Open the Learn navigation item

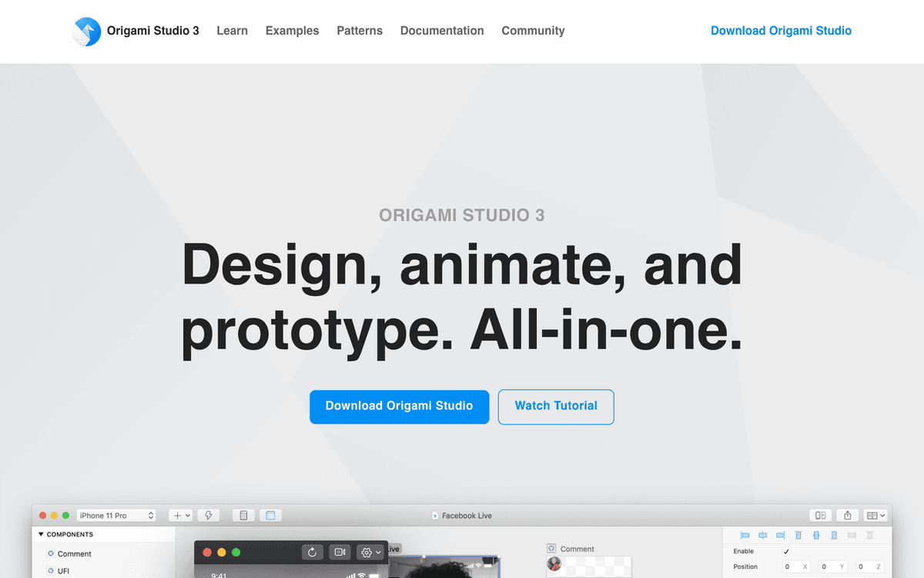[x=232, y=31]
